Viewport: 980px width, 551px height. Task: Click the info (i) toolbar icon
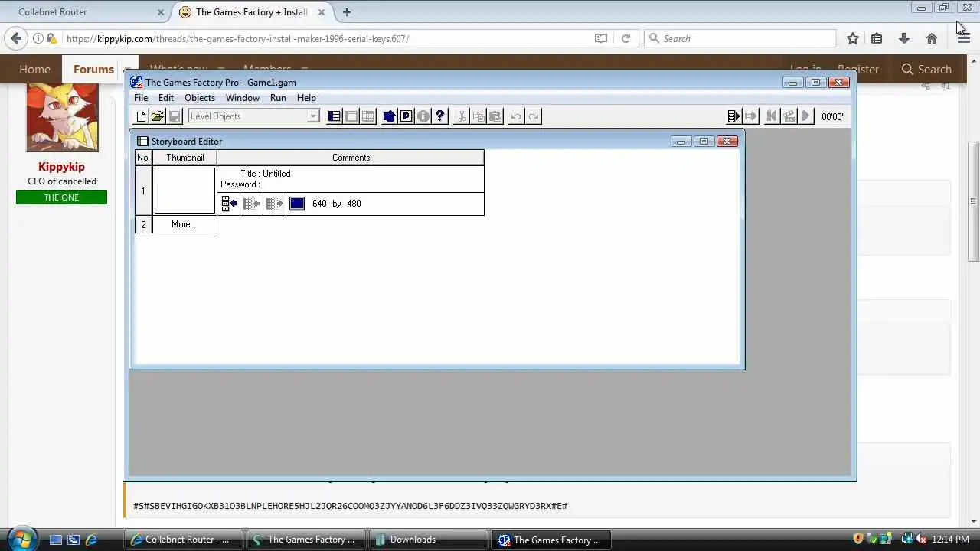[x=423, y=116]
